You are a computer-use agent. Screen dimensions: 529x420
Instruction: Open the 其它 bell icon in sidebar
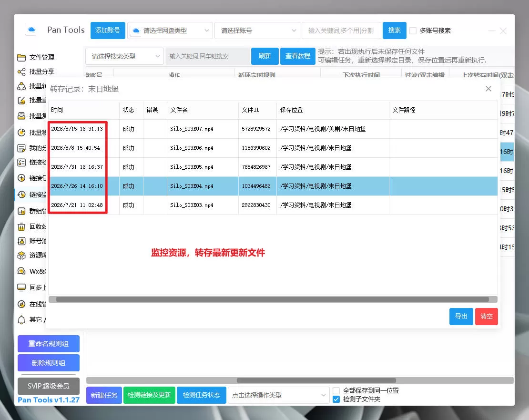pyautogui.click(x=21, y=320)
